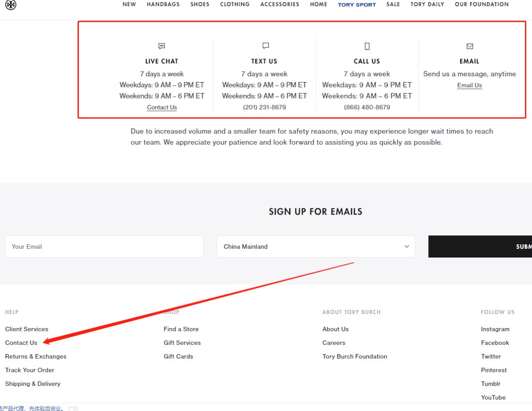Click 'Send us a message, anytime' text

click(x=469, y=74)
